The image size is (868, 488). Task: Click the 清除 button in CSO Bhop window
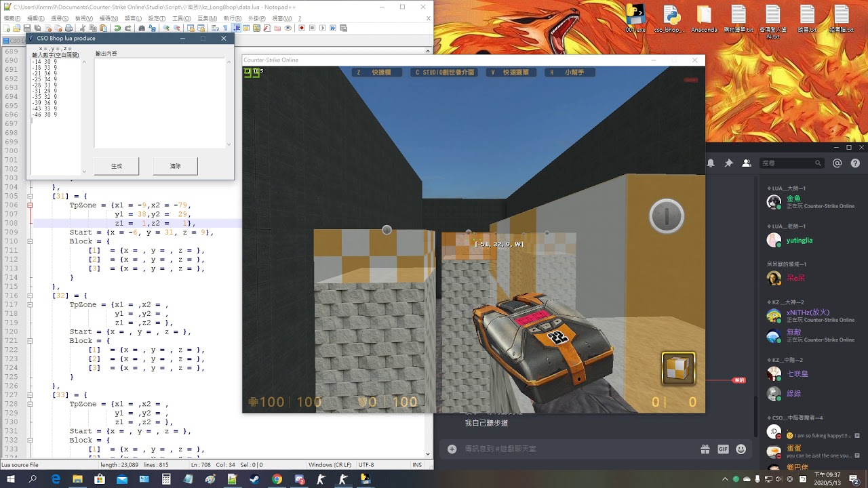point(175,166)
